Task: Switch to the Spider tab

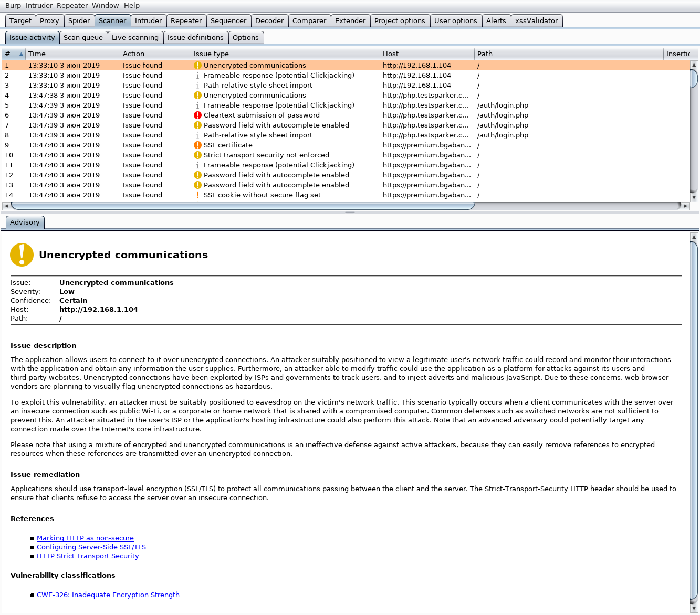Action: (79, 21)
